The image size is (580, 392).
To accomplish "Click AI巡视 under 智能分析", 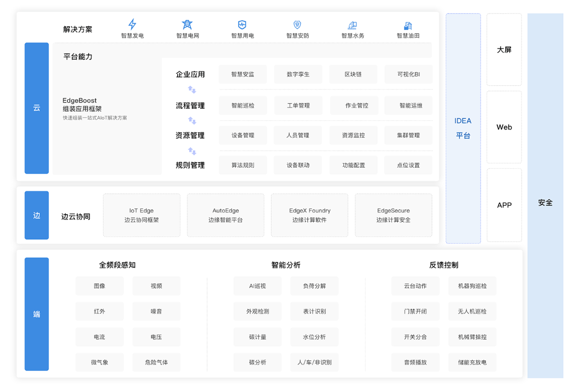I will pyautogui.click(x=257, y=286).
